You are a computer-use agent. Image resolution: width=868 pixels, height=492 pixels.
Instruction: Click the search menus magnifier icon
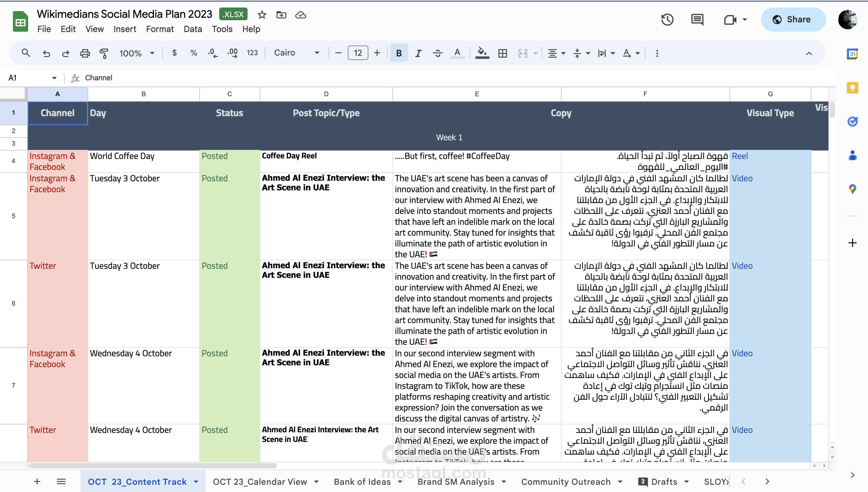coord(26,53)
